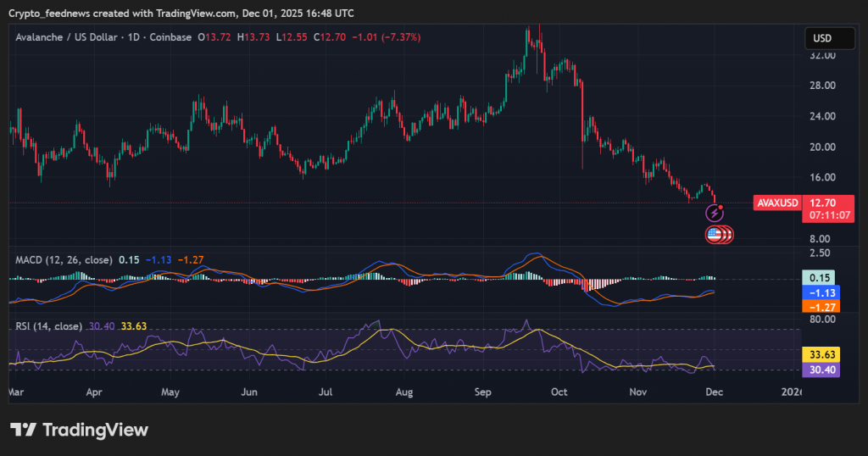This screenshot has height=456, width=868.
Task: Click the Jun label on time axis
Action: pyautogui.click(x=249, y=392)
